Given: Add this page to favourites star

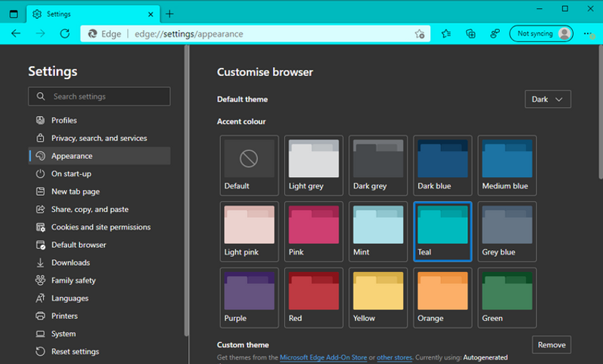Looking at the screenshot, I should [x=420, y=34].
